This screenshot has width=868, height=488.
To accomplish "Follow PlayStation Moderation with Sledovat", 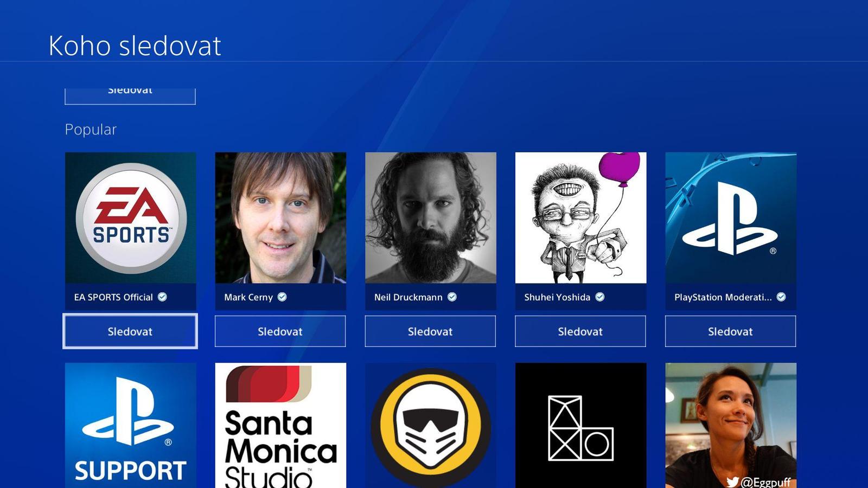I will tap(731, 331).
